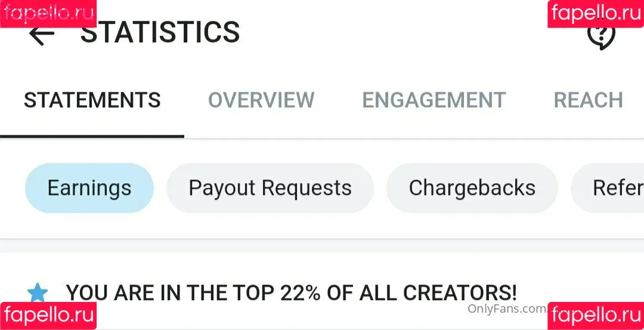Tap the partially visible Refer chip
Image resolution: width=644 pixels, height=330 pixels.
pyautogui.click(x=608, y=188)
